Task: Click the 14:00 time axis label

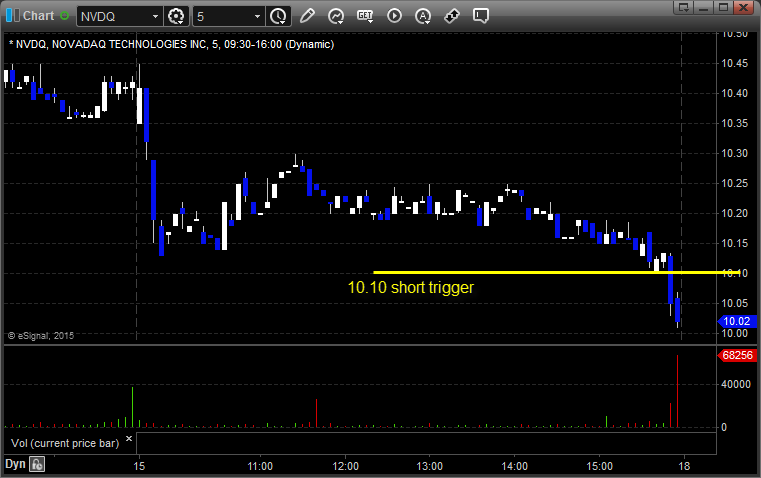Action: click(514, 466)
